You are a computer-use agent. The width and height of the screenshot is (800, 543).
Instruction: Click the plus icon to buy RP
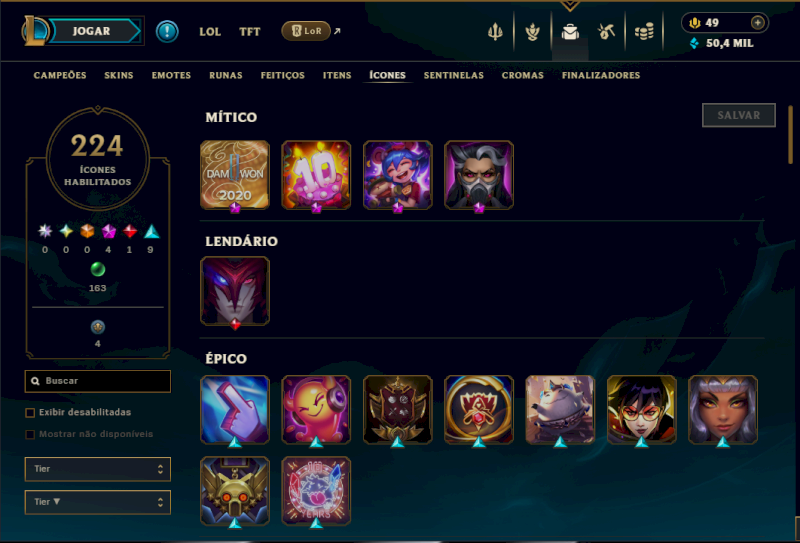coord(758,22)
